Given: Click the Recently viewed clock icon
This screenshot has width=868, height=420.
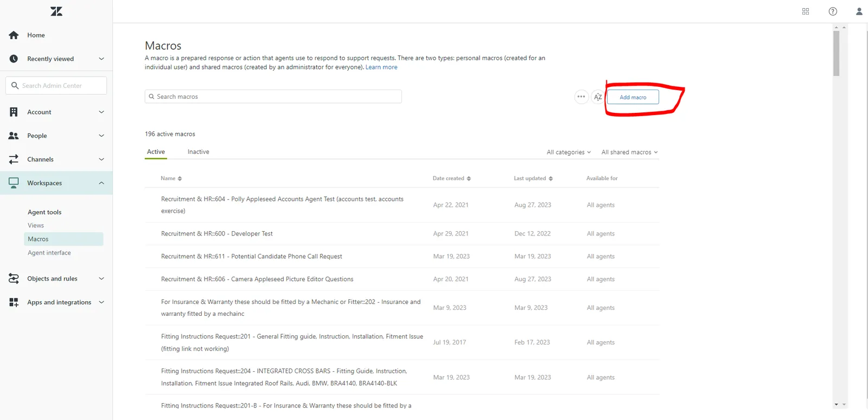Looking at the screenshot, I should [14, 59].
